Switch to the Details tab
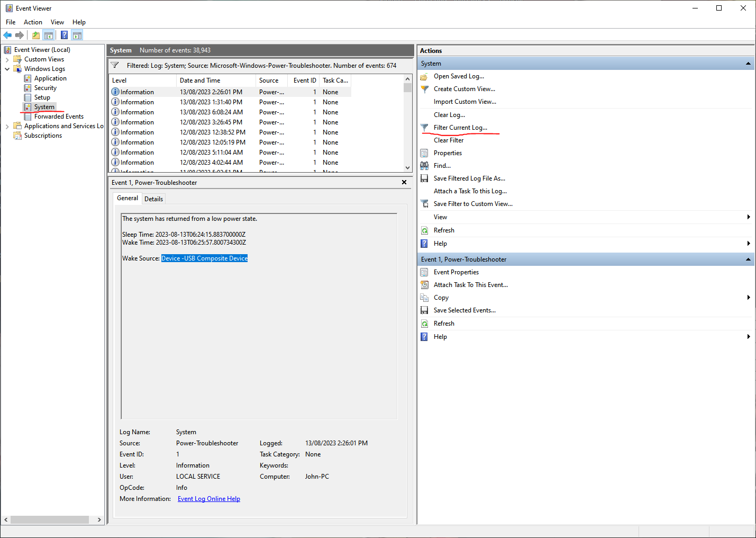Viewport: 756px width, 538px height. point(153,199)
